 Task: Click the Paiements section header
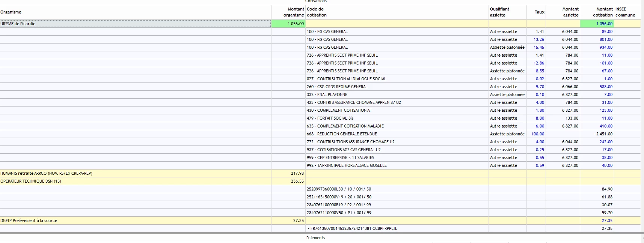point(316,238)
